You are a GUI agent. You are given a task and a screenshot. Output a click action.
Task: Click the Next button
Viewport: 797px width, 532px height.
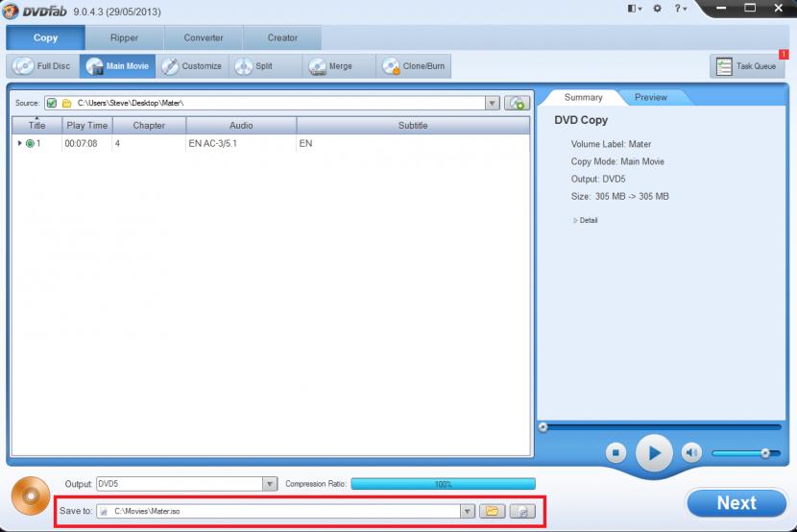point(737,503)
